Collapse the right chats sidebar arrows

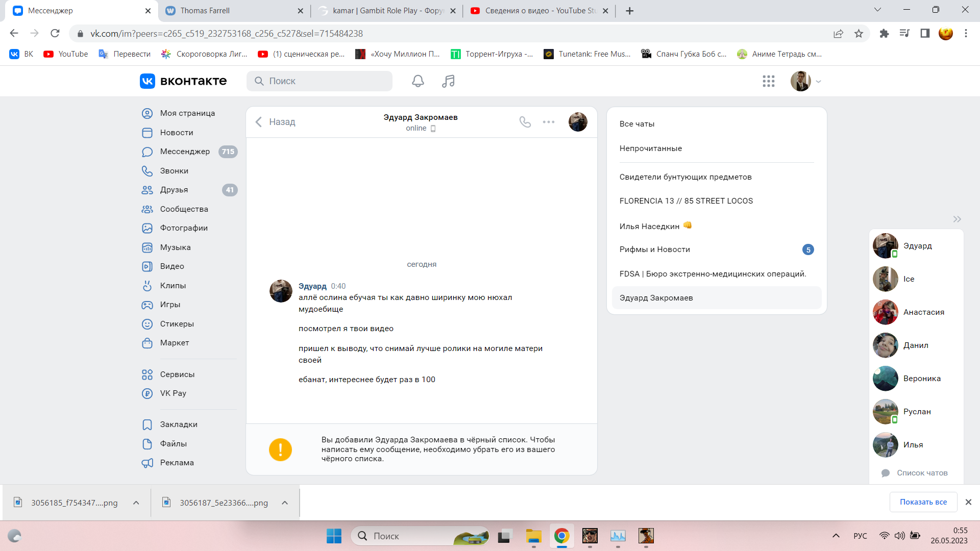(x=957, y=219)
